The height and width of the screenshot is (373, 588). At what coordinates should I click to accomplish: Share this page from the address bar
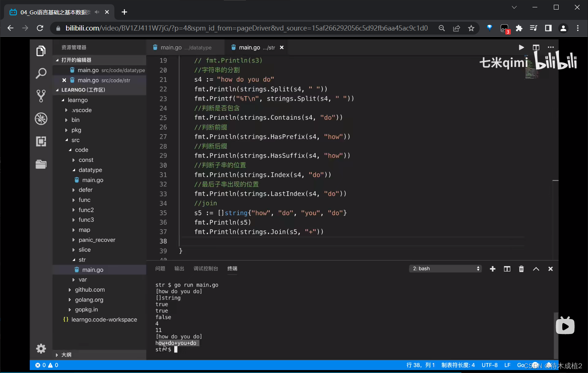tap(456, 28)
